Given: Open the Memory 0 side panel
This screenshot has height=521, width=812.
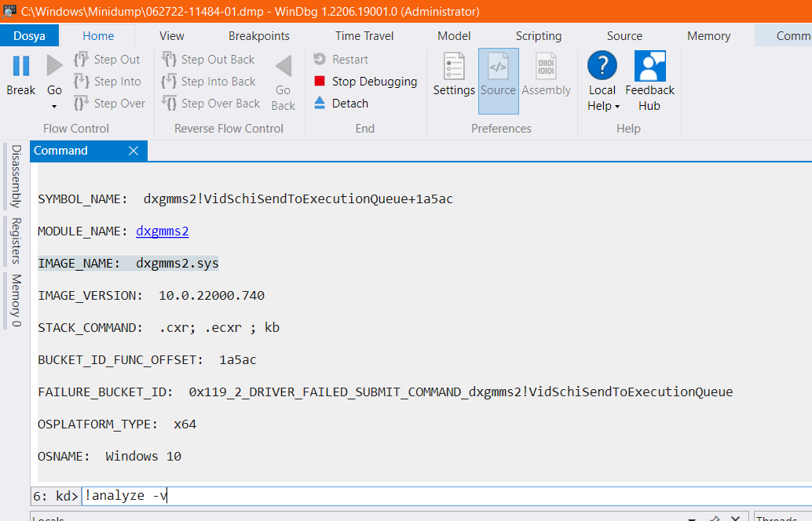Looking at the screenshot, I should tap(16, 301).
